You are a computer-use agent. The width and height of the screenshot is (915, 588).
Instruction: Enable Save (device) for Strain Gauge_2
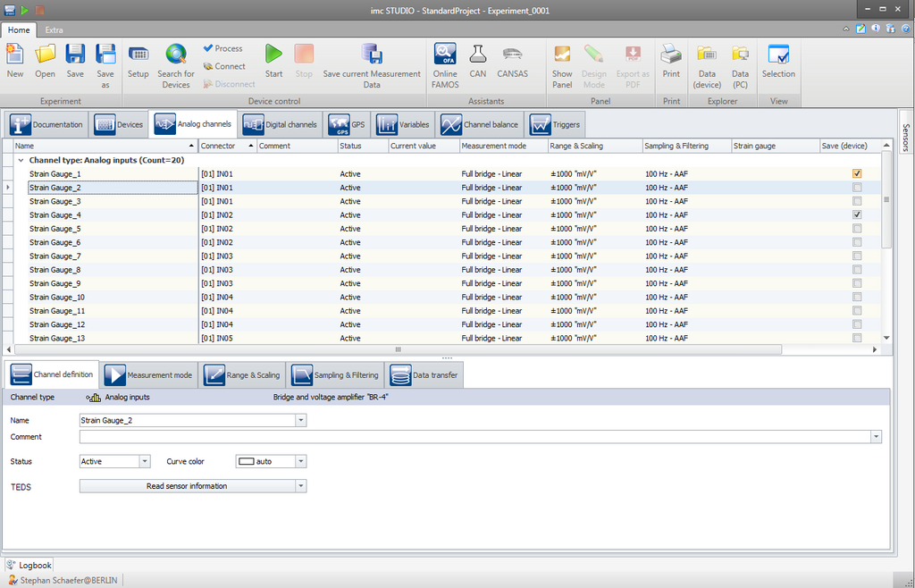(x=857, y=188)
